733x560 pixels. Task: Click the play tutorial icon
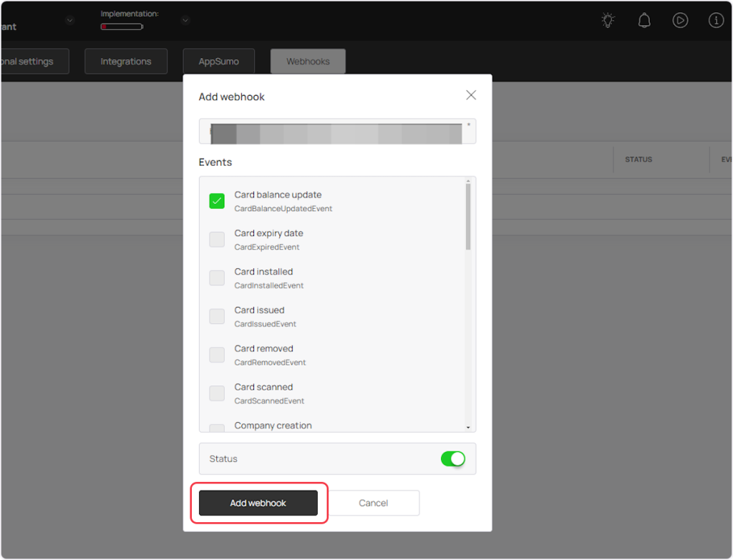coord(680,20)
